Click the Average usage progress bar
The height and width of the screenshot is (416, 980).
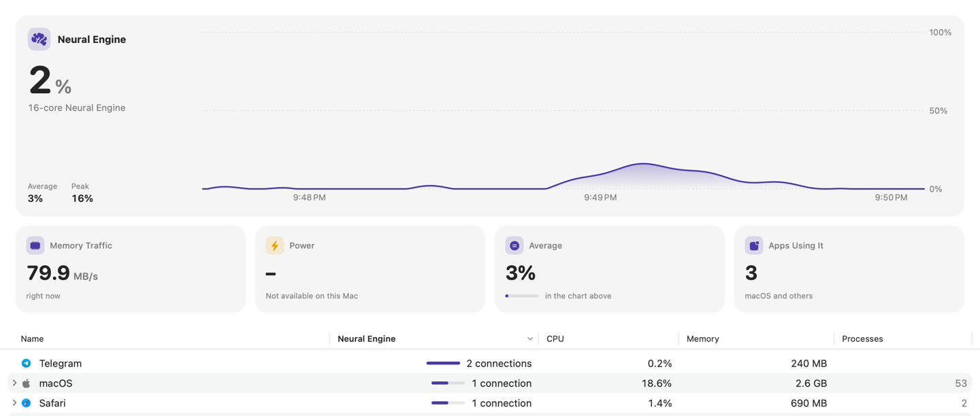(522, 296)
